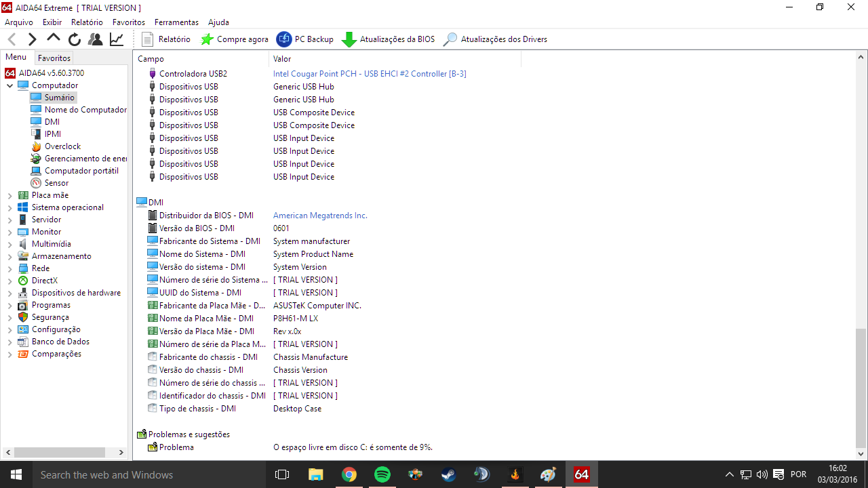This screenshot has height=488, width=868.
Task: Click the volume icon in system tray
Action: click(762, 474)
